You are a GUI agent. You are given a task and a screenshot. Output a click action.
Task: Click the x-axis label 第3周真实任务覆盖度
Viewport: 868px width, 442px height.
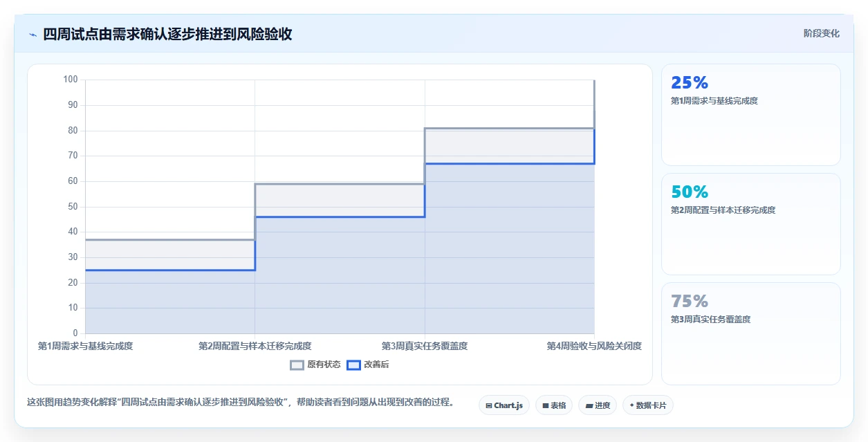pyautogui.click(x=425, y=346)
